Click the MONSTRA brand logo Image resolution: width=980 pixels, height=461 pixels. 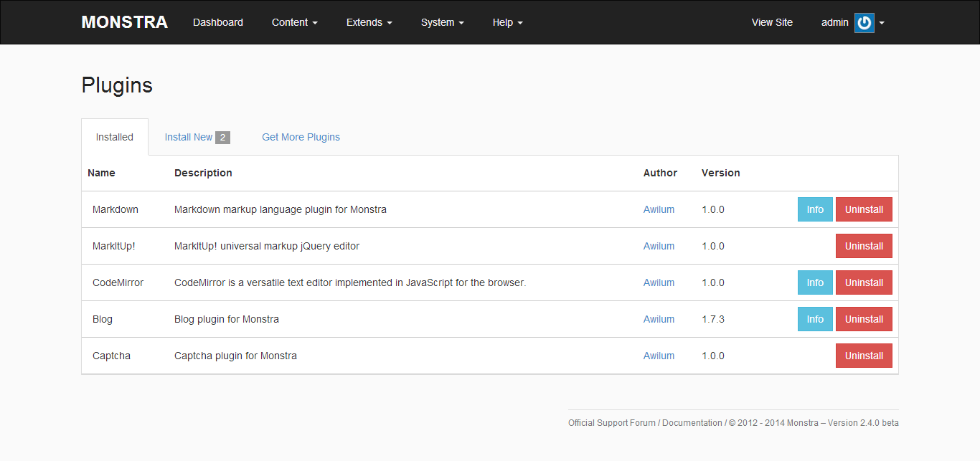(x=124, y=22)
